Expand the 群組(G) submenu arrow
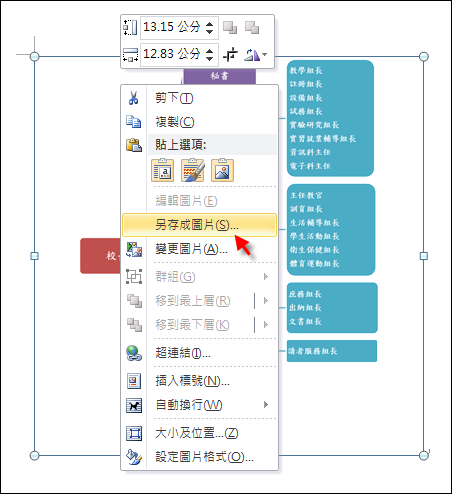 coord(266,276)
